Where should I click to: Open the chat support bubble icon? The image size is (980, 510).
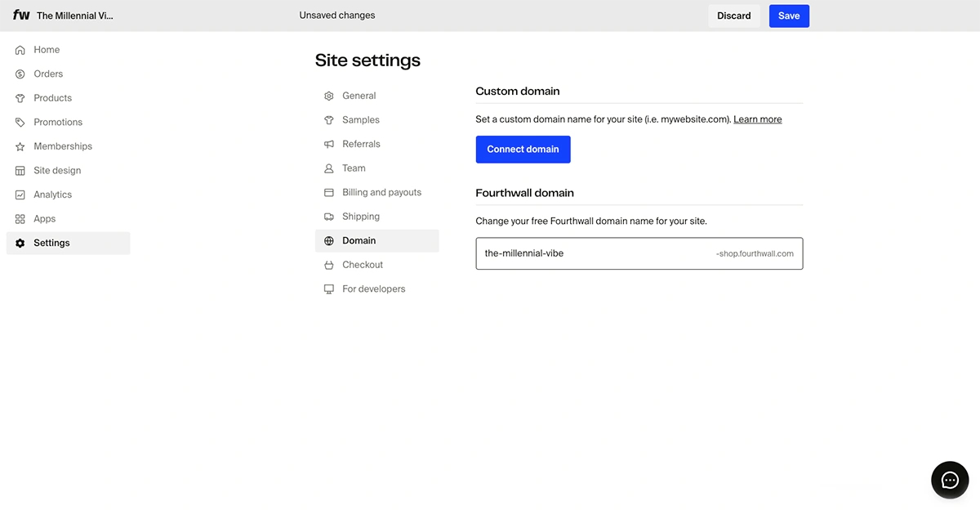[x=950, y=480]
